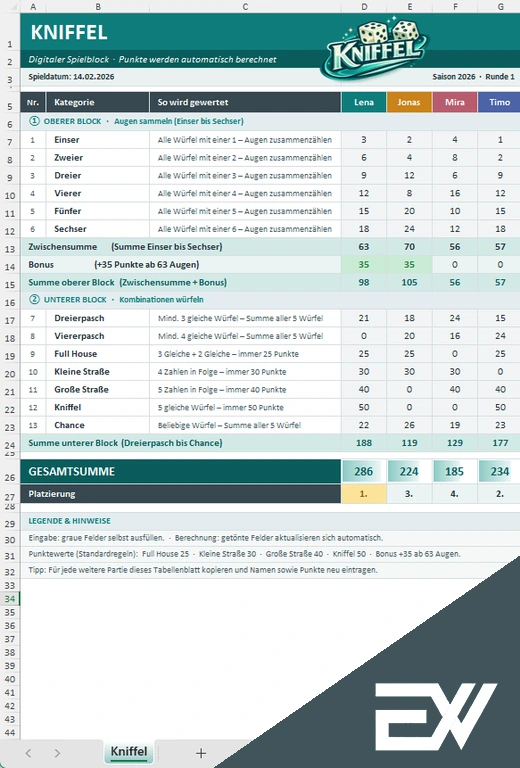
Task: Select the Vierer category cell
Action: pos(98,193)
